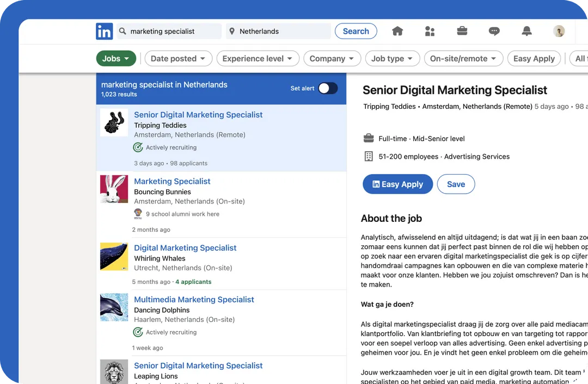Click 'Haarlem, Netherlands (On-site)' location text
Image resolution: width=588 pixels, height=384 pixels.
coord(185,320)
